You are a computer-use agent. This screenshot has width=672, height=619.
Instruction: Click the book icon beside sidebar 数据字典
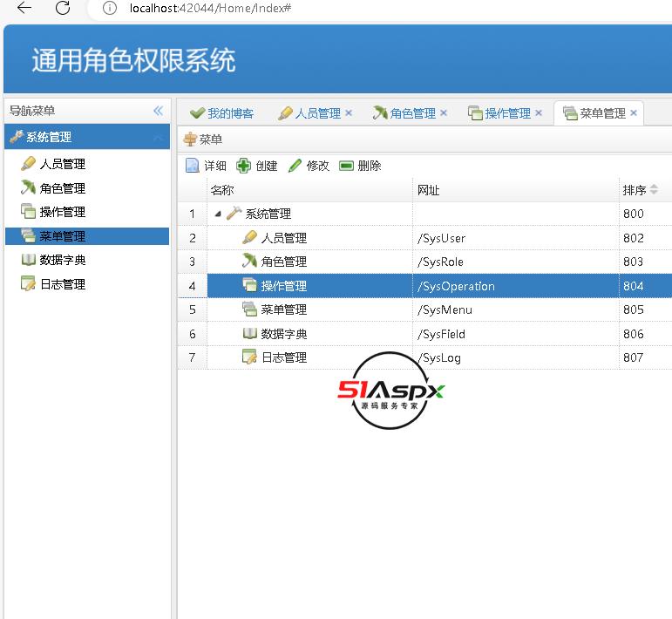click(x=28, y=259)
